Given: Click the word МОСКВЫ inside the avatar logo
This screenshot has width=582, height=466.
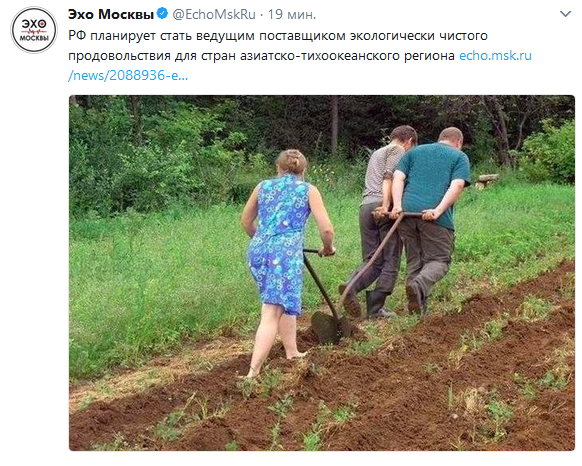Looking at the screenshot, I should click(x=34, y=38).
